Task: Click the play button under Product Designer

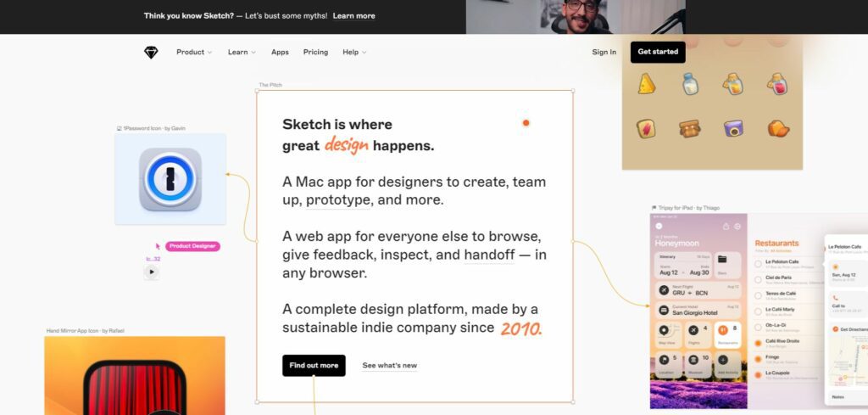Action: 151,272
